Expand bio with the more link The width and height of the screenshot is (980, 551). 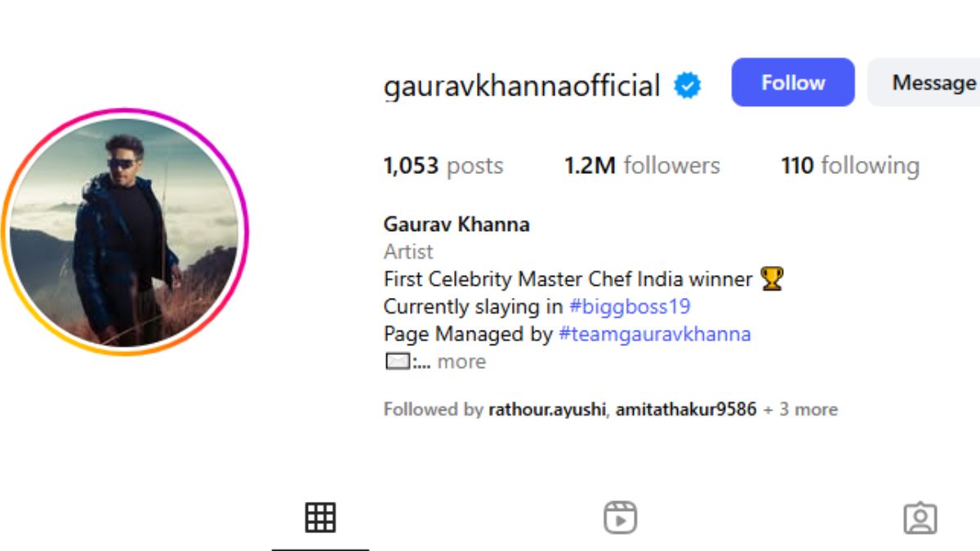(x=461, y=362)
